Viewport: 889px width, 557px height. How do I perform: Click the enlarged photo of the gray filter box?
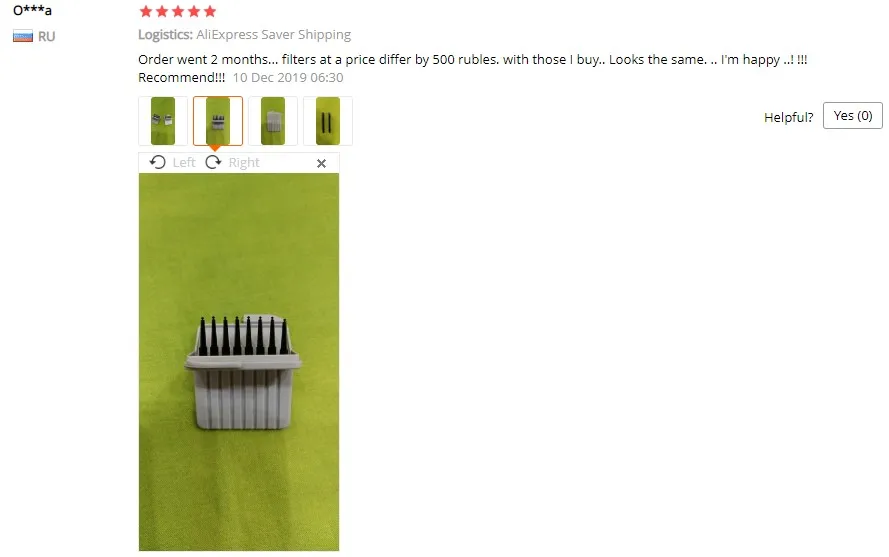[239, 362]
